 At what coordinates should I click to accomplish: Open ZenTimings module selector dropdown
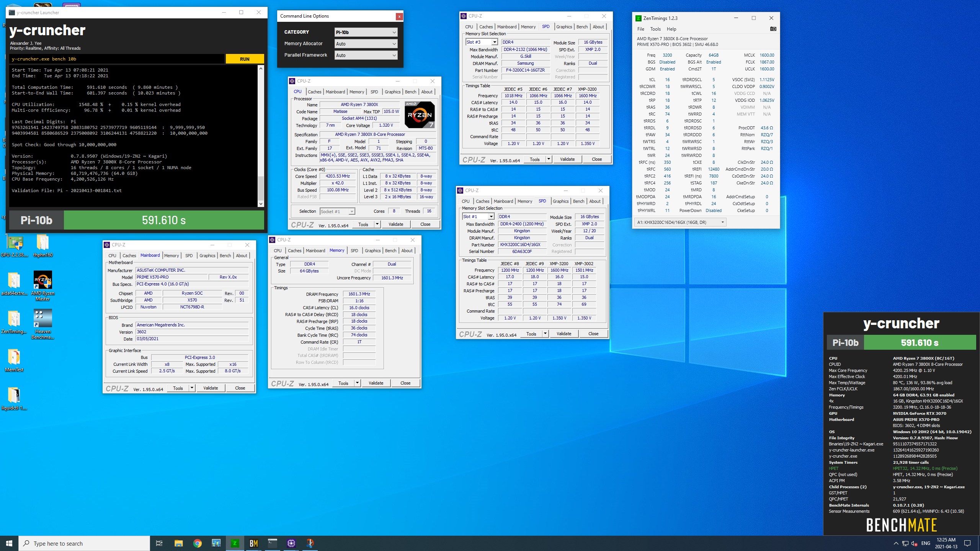(x=680, y=222)
